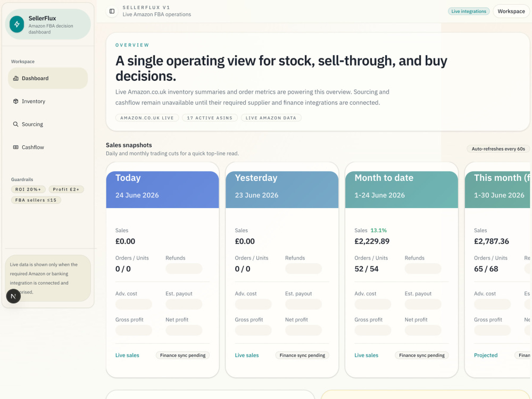Click the Inventory box icon
532x399 pixels.
[15, 101]
